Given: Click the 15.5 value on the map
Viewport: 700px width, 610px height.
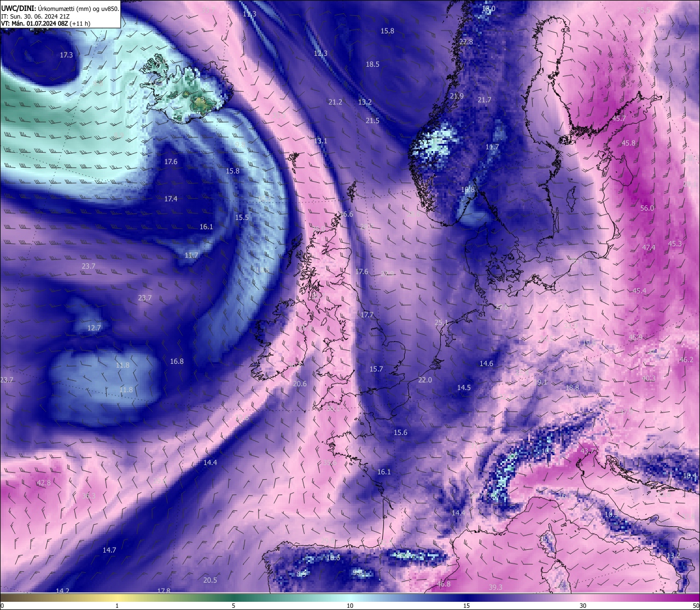Looking at the screenshot, I should point(242,218).
